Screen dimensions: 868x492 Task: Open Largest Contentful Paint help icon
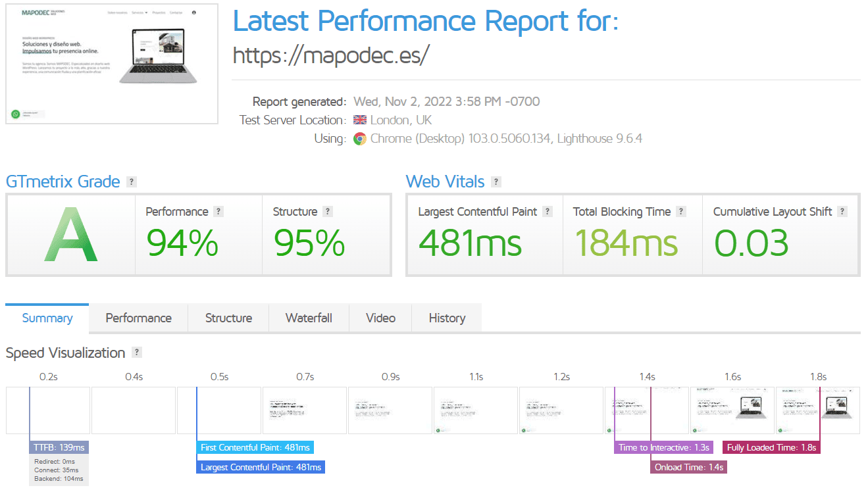click(548, 212)
